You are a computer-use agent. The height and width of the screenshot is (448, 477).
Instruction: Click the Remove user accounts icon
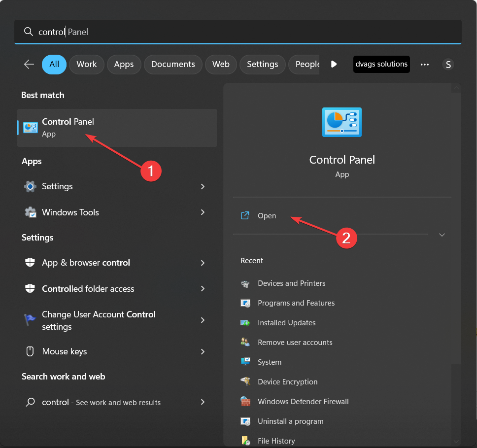click(245, 343)
